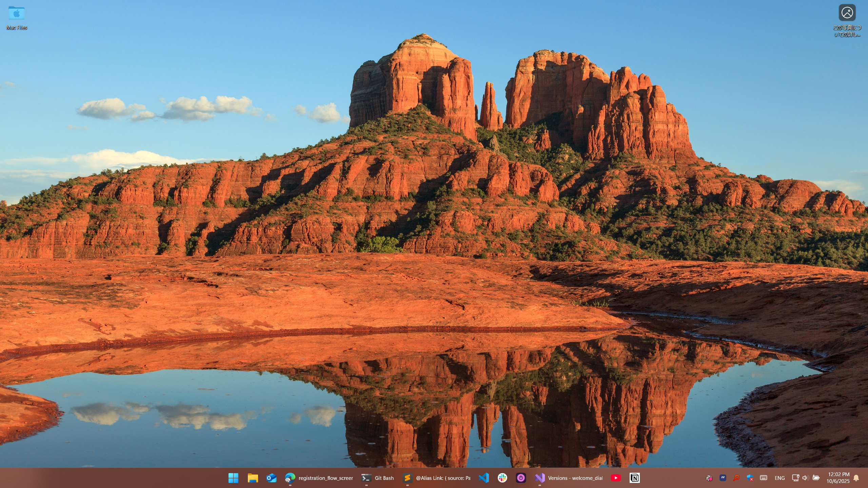Switch to the Git Bash window
This screenshot has width=868, height=488.
tap(377, 478)
